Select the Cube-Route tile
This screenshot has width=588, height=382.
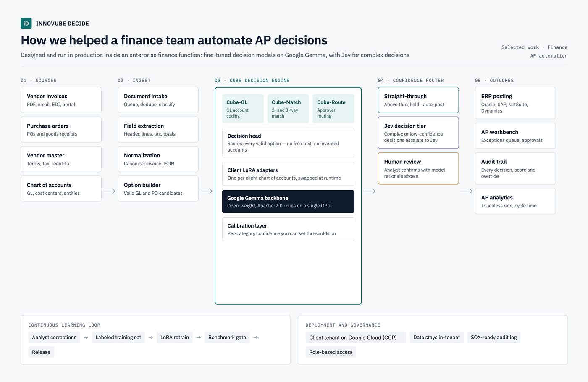click(333, 109)
